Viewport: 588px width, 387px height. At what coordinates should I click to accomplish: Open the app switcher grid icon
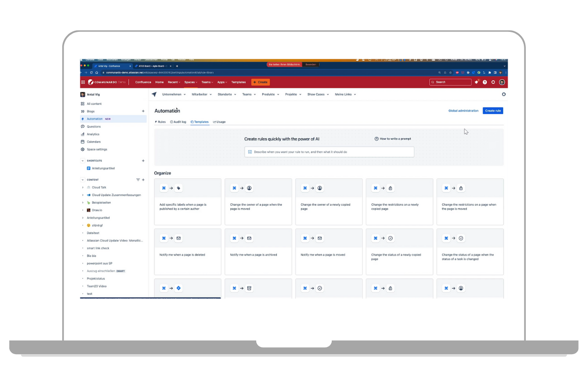click(83, 82)
